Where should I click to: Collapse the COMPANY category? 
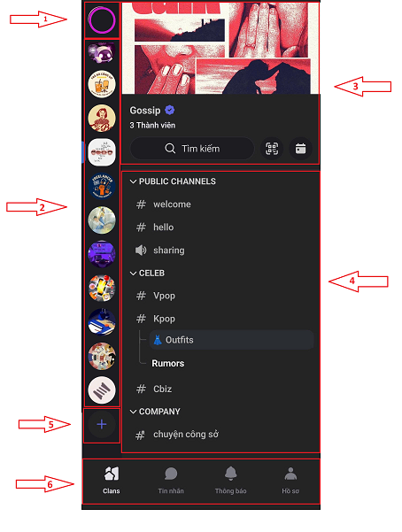pos(155,412)
